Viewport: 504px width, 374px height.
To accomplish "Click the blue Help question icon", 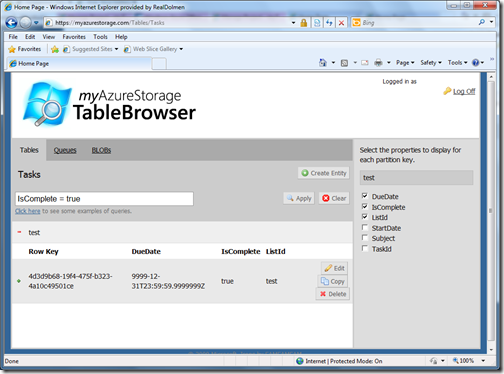I will 476,63.
